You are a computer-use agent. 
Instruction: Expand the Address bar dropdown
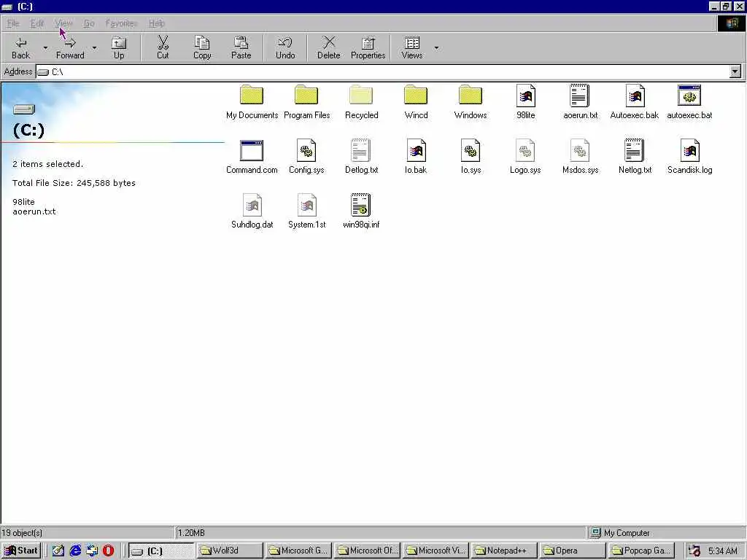click(x=735, y=72)
